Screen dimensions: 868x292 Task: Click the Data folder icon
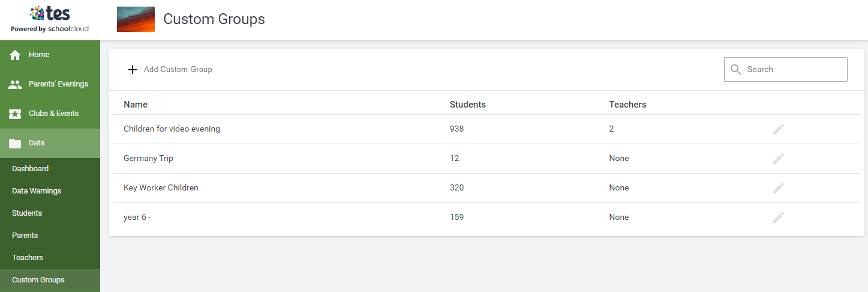point(15,144)
